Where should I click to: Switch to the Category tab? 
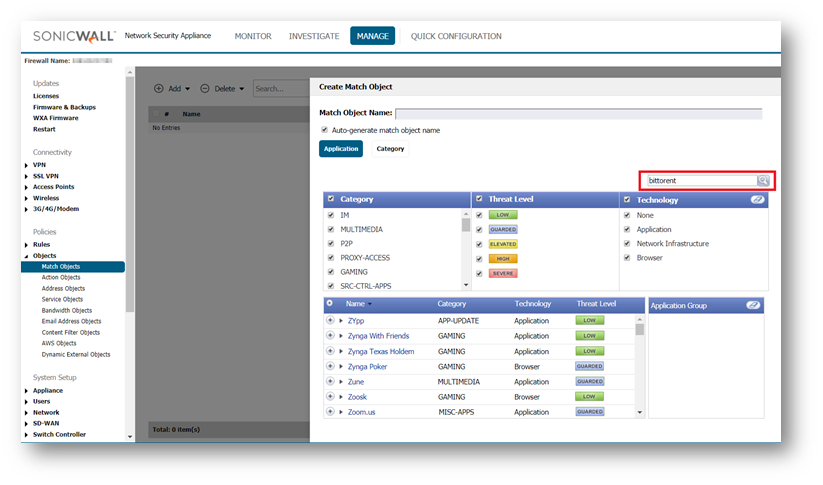390,149
